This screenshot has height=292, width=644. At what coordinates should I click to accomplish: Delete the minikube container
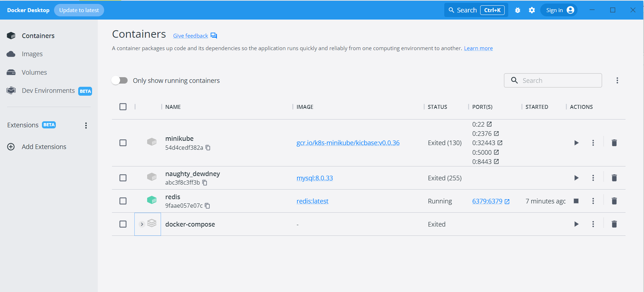[614, 143]
